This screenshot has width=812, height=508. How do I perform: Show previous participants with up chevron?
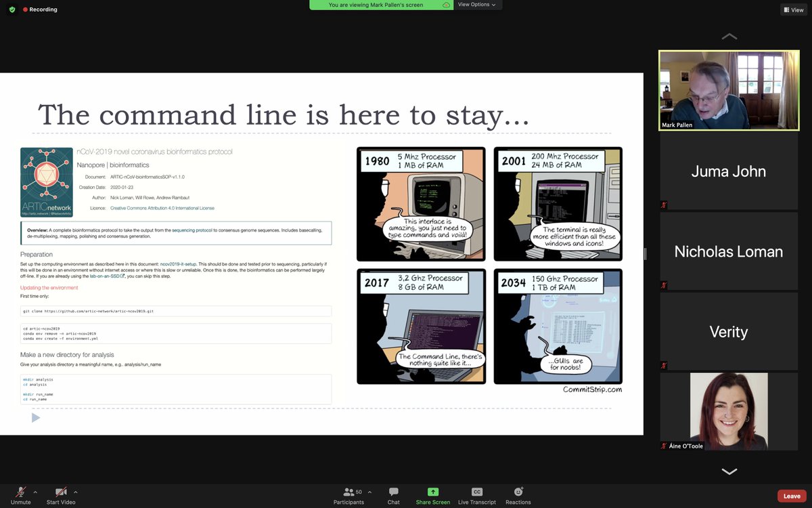729,37
